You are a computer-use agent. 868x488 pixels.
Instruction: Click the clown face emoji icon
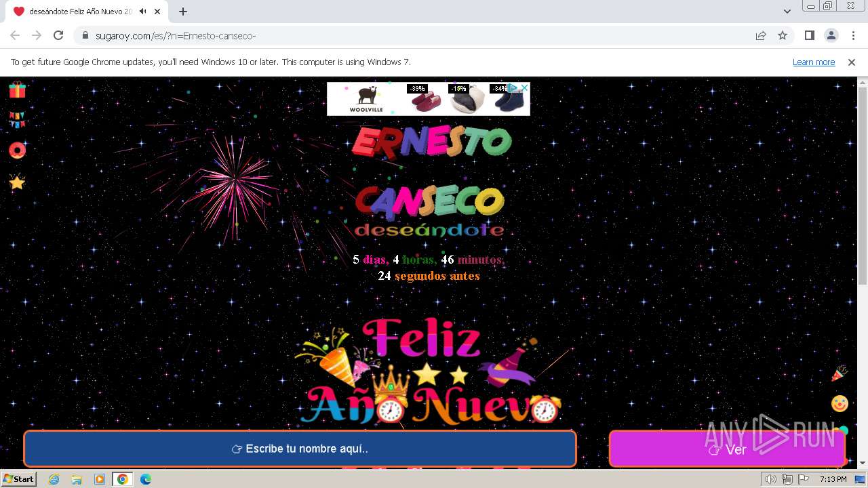(x=840, y=403)
